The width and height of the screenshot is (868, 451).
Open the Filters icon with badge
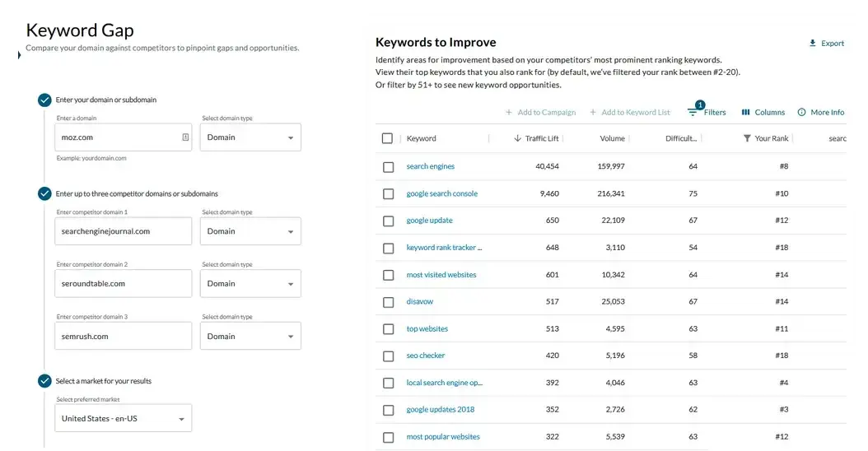pyautogui.click(x=693, y=113)
